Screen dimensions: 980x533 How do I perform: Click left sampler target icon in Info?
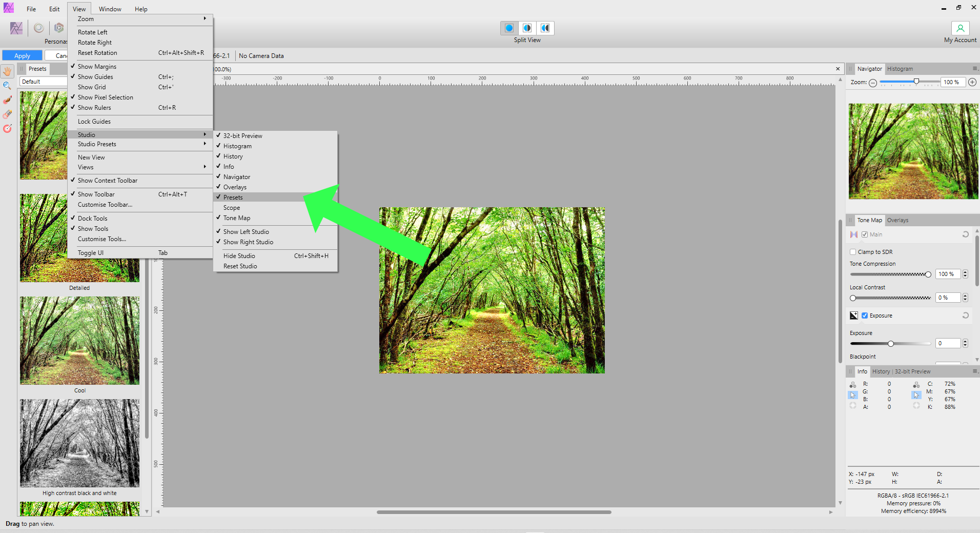(x=853, y=405)
